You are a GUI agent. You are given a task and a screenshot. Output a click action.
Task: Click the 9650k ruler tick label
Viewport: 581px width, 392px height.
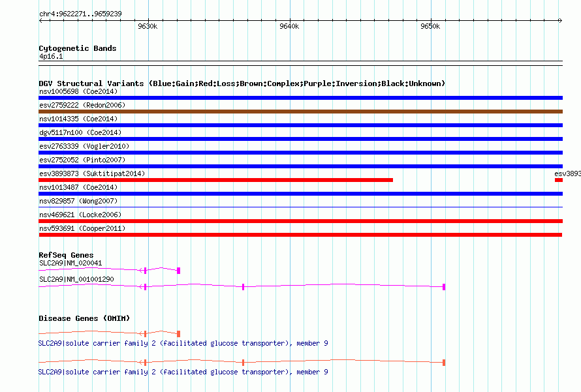[x=430, y=26]
